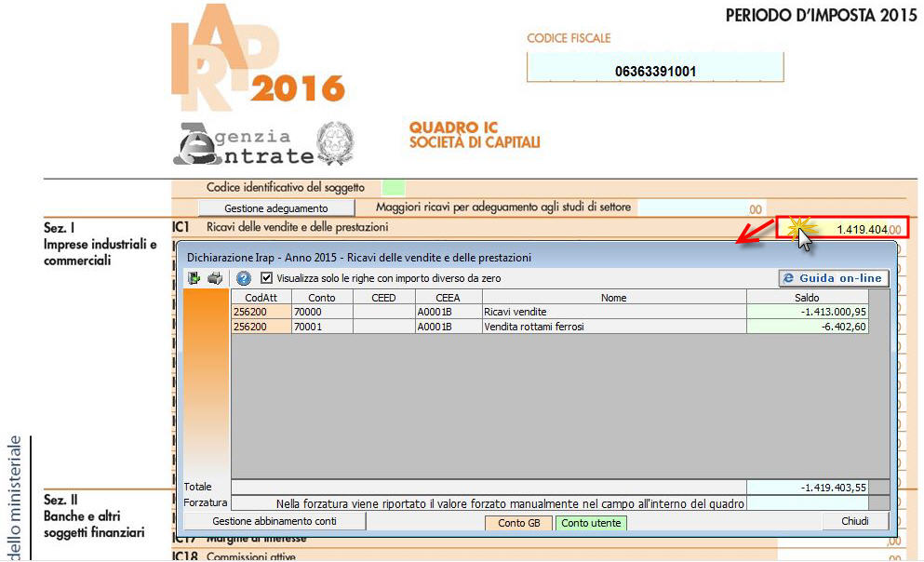Viewport: 924px width, 562px height.
Task: Click the Conto column header
Action: click(x=322, y=298)
